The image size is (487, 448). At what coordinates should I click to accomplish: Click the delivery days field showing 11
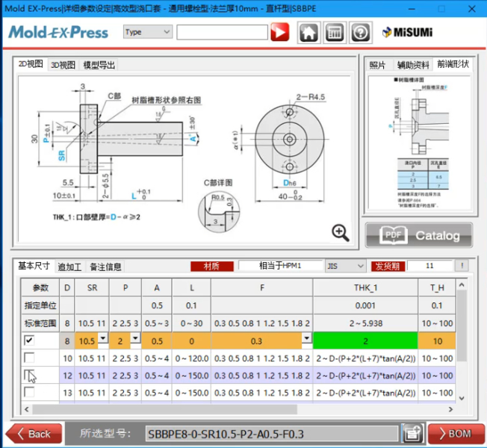[x=429, y=266]
